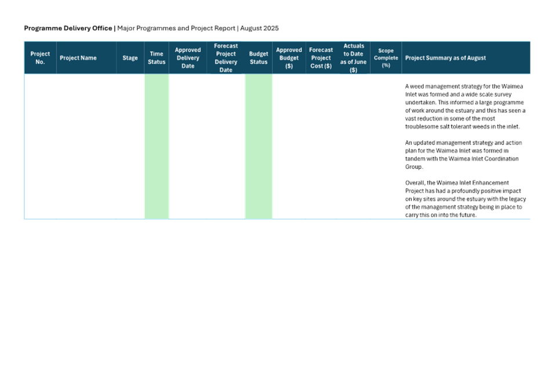Click the Budget Status column header
The image size is (553, 392).
(x=259, y=58)
